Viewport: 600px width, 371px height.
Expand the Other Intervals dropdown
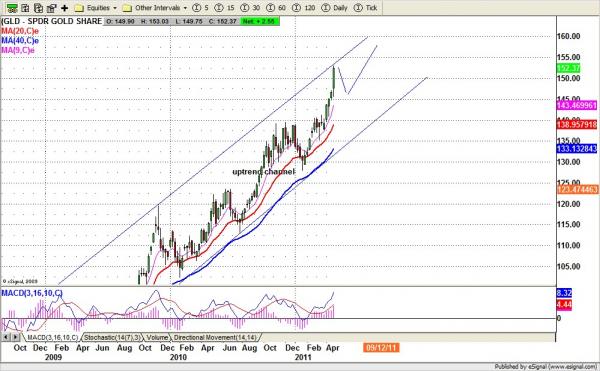185,8
